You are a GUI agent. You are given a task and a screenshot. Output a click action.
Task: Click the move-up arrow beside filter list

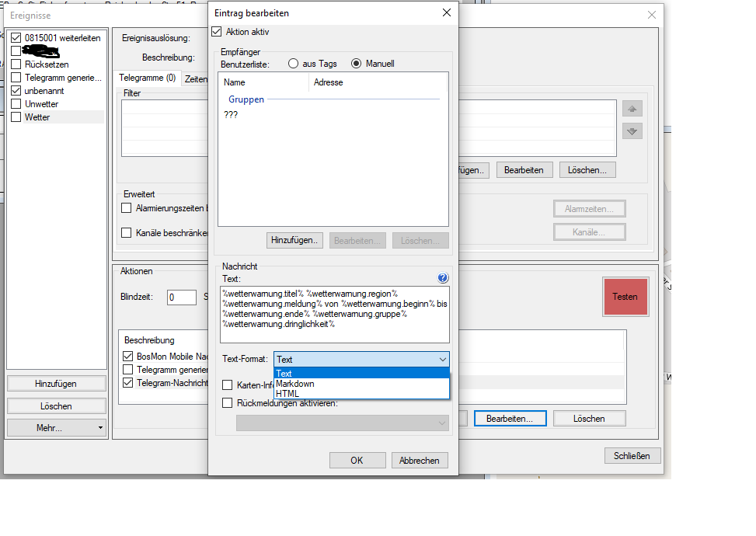pos(632,110)
